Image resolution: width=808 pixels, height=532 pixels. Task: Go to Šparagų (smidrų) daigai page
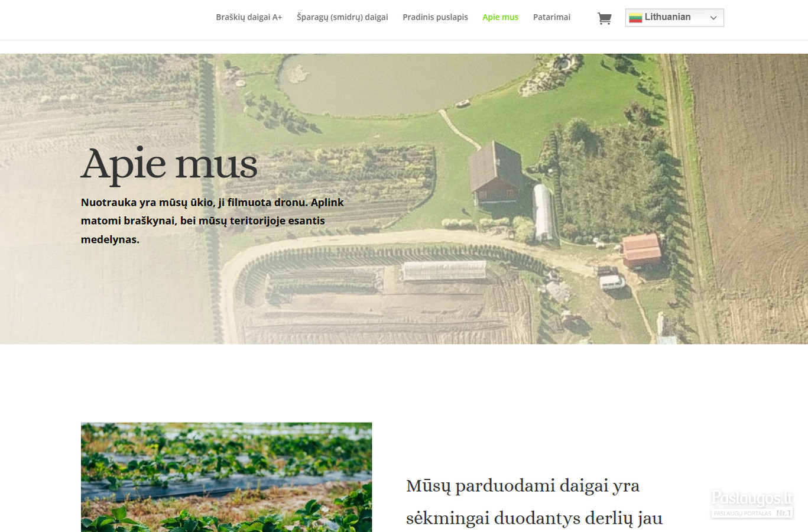pyautogui.click(x=342, y=17)
